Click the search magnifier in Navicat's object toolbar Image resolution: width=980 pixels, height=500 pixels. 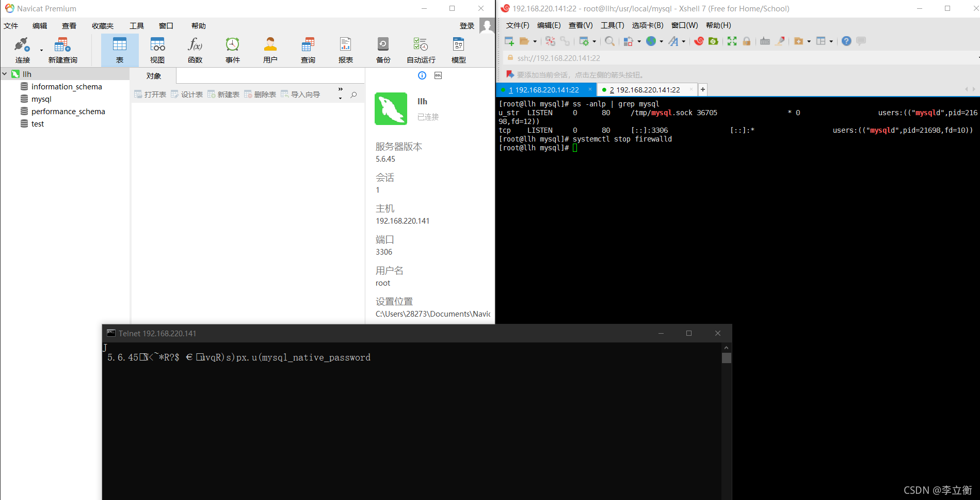click(354, 95)
